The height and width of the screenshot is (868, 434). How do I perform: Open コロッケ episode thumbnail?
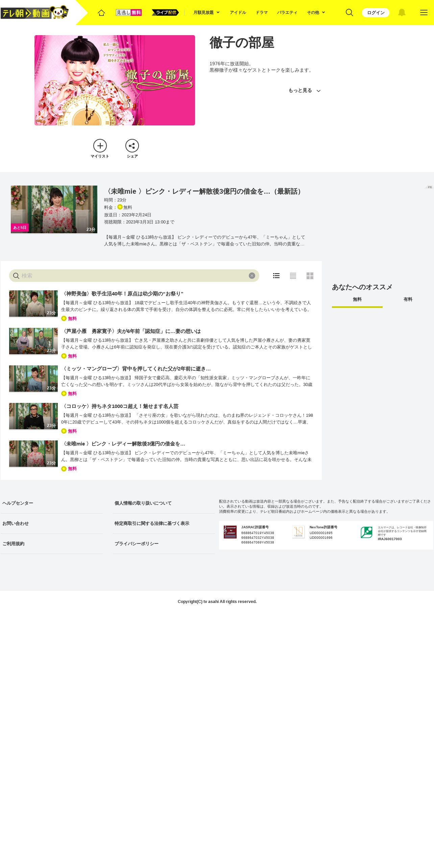(x=33, y=416)
